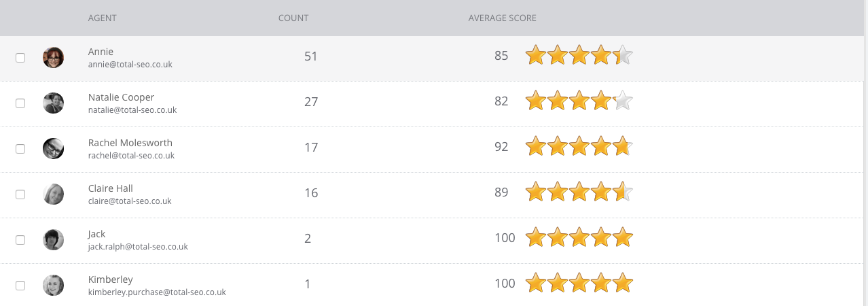Click Annie's avatar photo
Image resolution: width=868 pixels, height=306 pixels.
pos(53,58)
